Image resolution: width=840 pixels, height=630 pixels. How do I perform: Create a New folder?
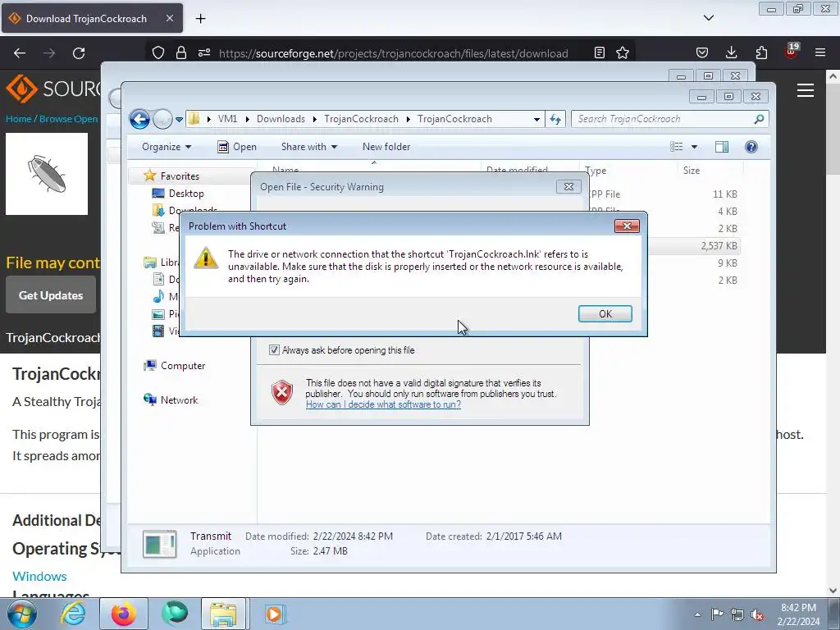(x=386, y=147)
